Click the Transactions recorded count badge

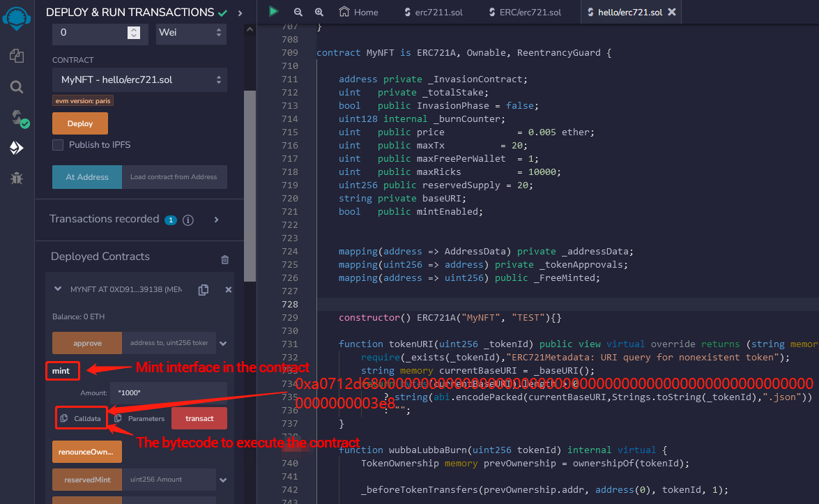pos(171,220)
